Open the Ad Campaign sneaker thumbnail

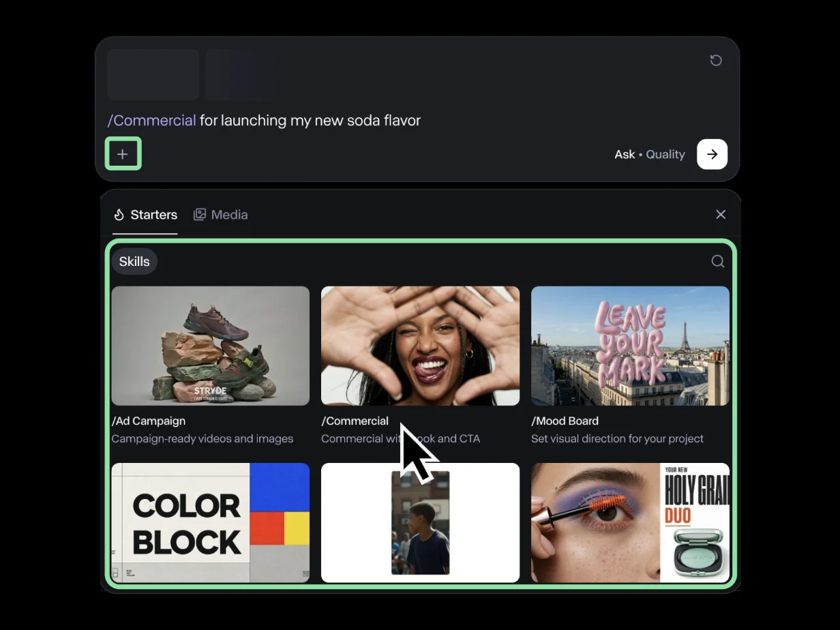point(211,346)
